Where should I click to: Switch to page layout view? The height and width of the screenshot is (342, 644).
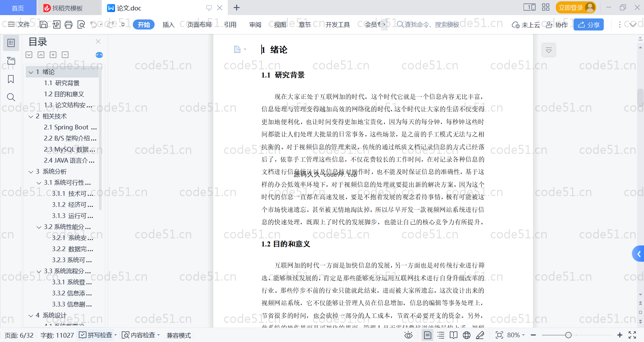(x=428, y=335)
